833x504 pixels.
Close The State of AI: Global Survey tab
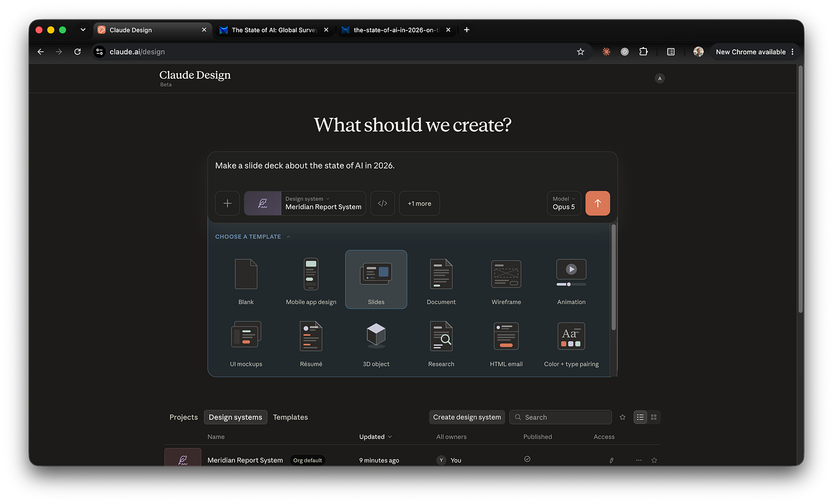[x=326, y=30]
